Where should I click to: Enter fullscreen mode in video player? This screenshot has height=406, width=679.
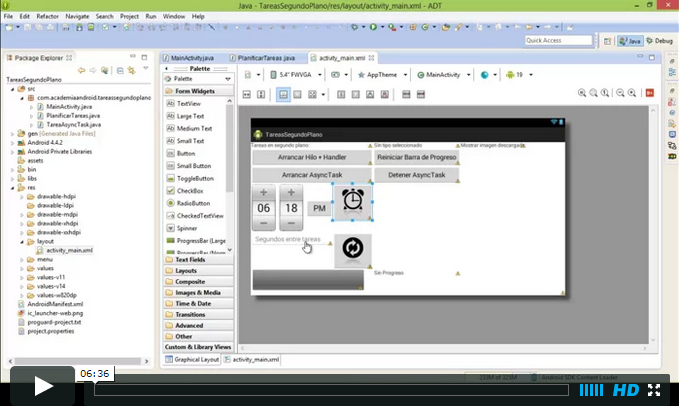click(654, 390)
